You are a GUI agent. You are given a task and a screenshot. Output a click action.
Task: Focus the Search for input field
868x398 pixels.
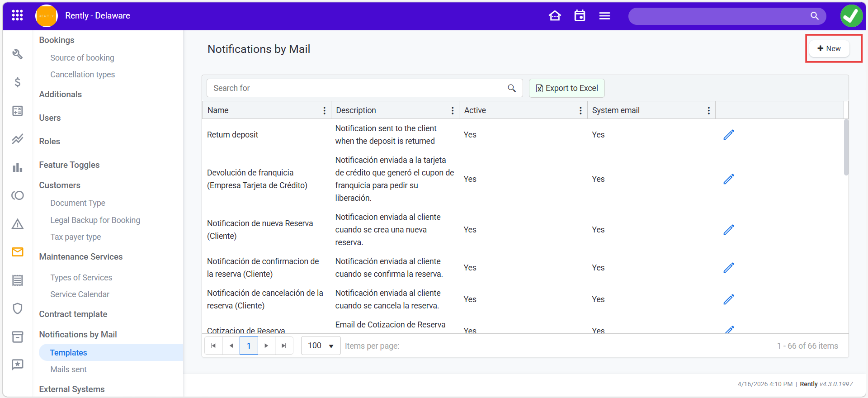357,88
